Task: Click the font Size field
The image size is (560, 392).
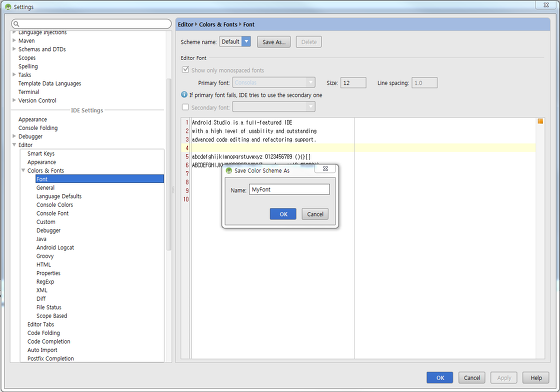Action: [353, 82]
